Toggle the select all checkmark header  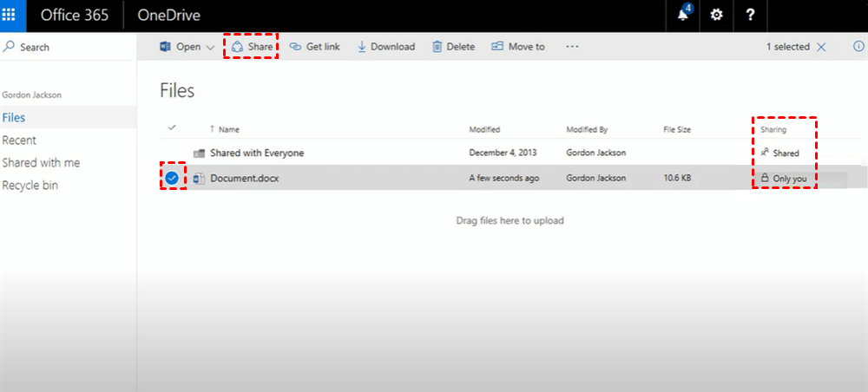tap(172, 127)
